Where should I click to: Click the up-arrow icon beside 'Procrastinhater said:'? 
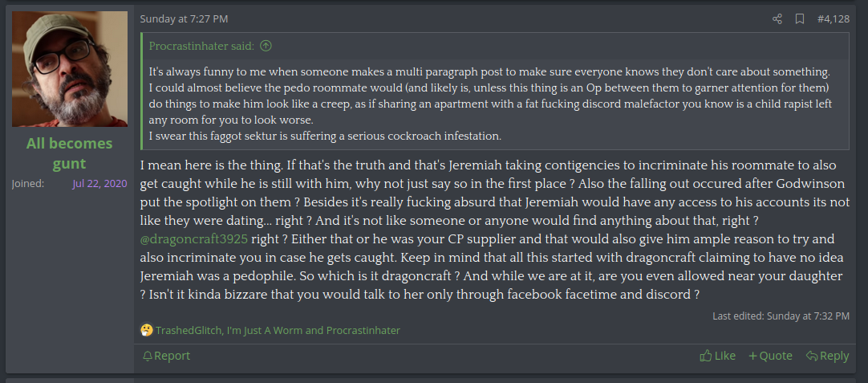coord(266,46)
